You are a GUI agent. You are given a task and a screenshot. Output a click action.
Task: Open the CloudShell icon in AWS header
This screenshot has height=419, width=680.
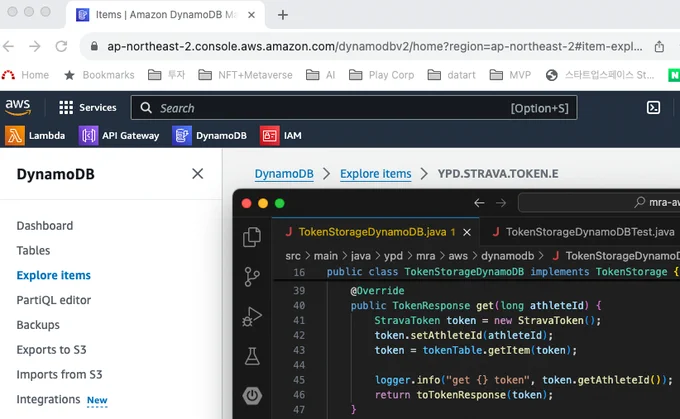pyautogui.click(x=653, y=107)
